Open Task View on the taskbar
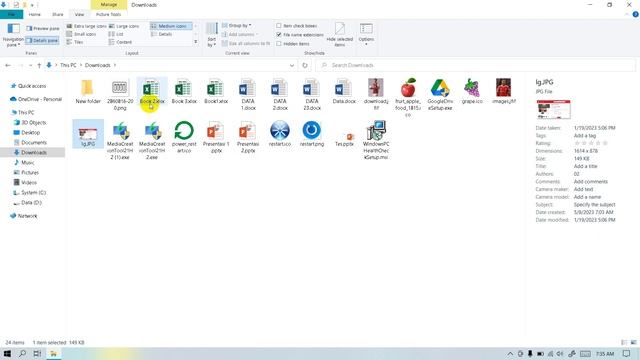Viewport: 640px width, 360px height. (x=37, y=353)
